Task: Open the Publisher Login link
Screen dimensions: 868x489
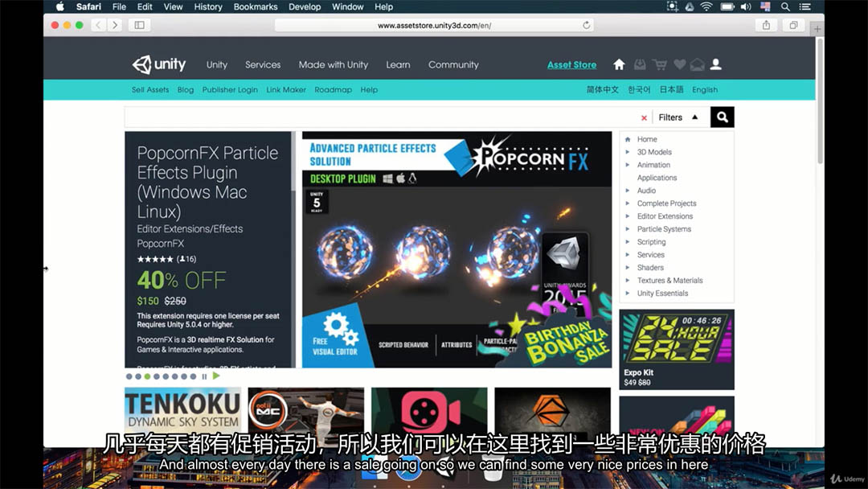Action: click(230, 90)
